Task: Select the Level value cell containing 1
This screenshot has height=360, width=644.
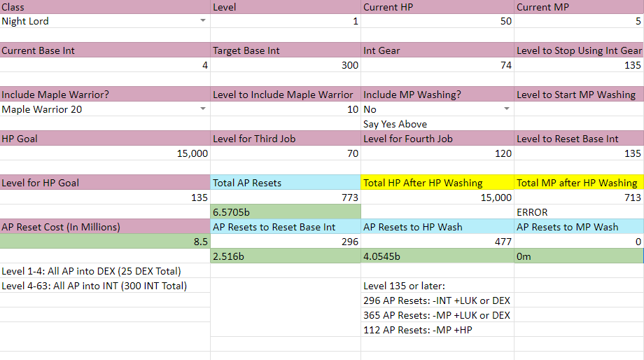Action: tap(286, 21)
